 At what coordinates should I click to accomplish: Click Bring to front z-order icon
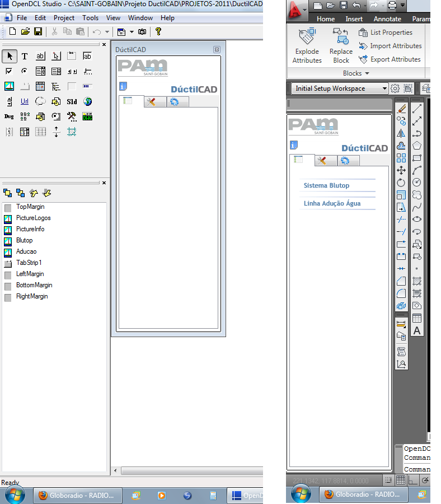[7, 193]
